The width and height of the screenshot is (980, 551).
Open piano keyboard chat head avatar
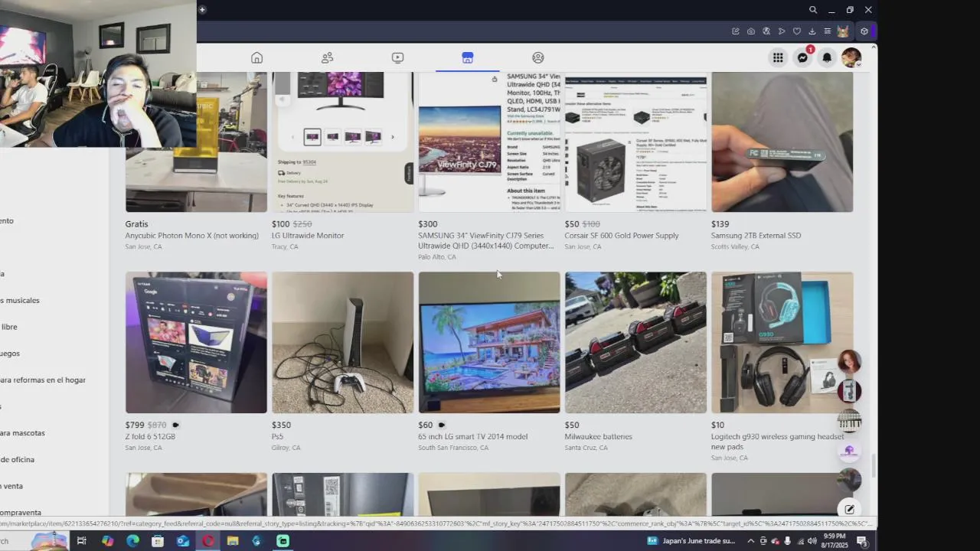click(x=849, y=421)
